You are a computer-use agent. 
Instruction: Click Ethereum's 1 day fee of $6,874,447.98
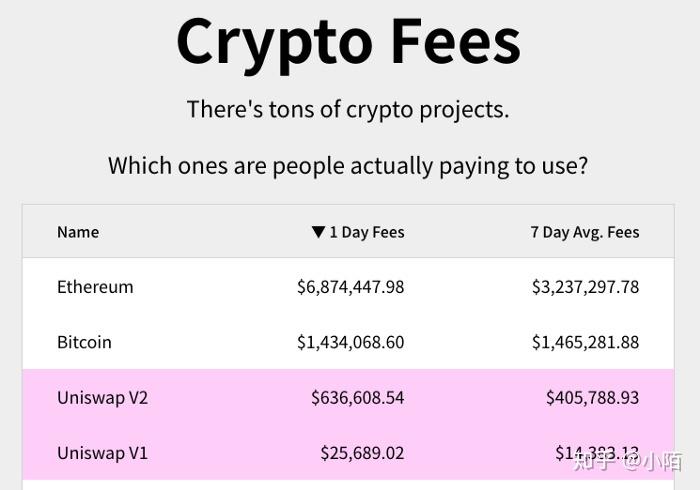[351, 287]
